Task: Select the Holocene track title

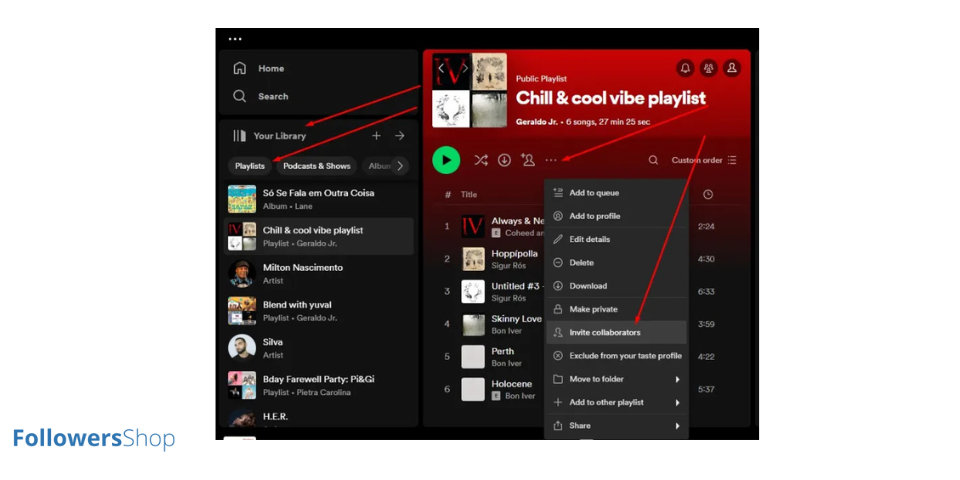Action: point(512,384)
